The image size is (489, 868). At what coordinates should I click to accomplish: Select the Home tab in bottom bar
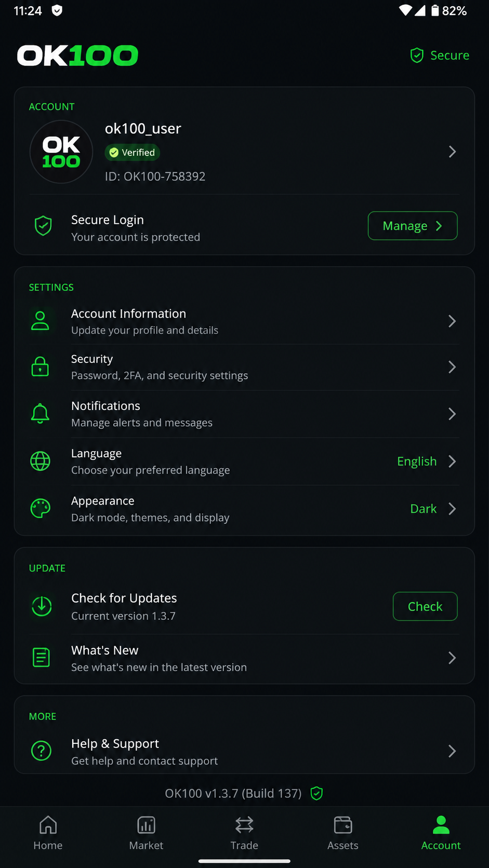48,833
